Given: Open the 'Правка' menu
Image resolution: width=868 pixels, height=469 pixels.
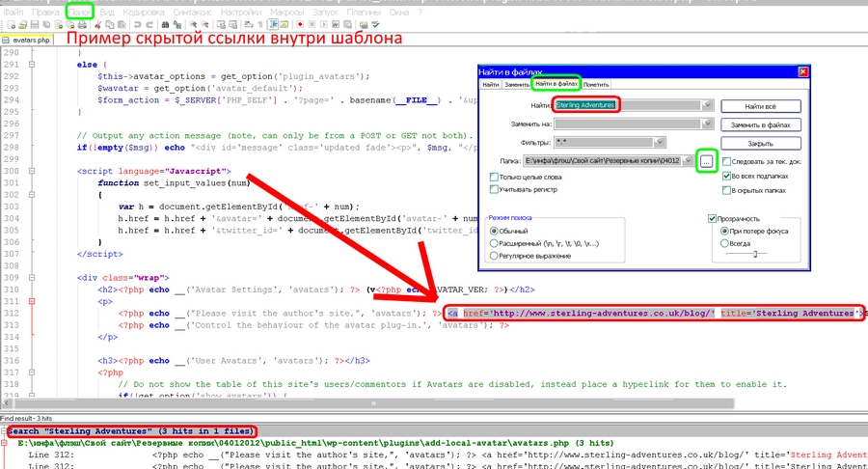Looking at the screenshot, I should coord(44,12).
